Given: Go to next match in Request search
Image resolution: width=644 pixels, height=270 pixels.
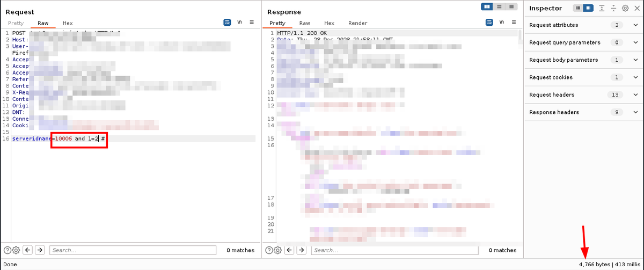Looking at the screenshot, I should pyautogui.click(x=40, y=250).
